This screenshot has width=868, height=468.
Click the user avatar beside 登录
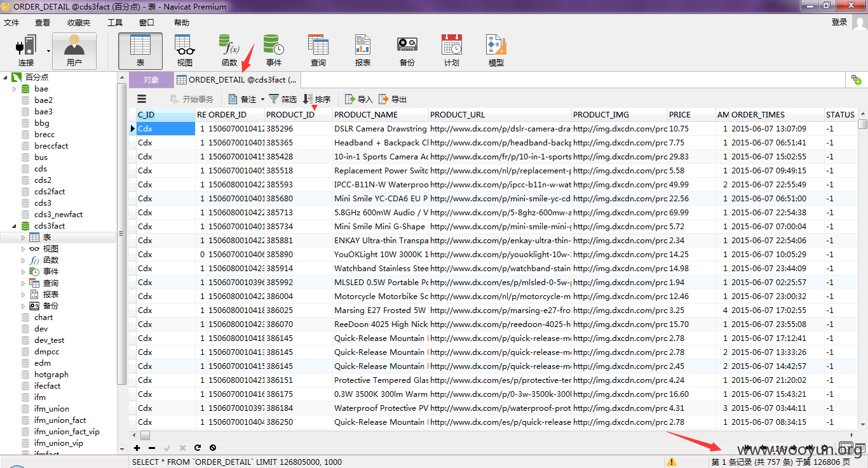point(860,23)
